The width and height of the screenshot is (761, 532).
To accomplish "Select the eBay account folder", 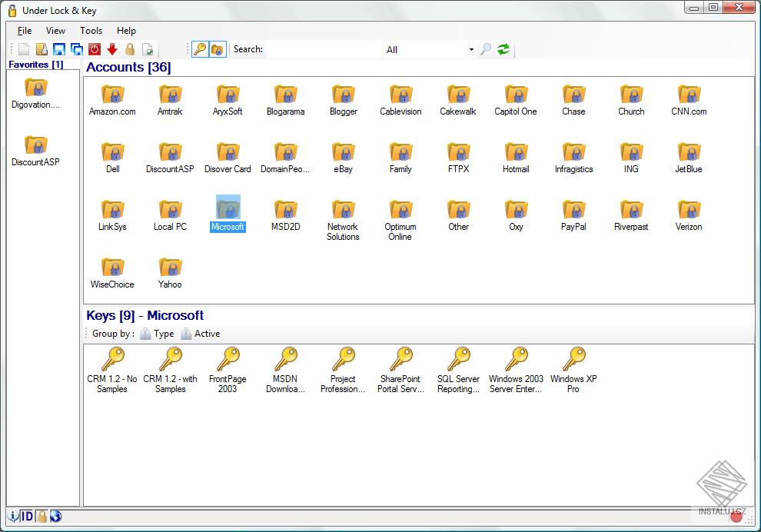I will click(343, 158).
